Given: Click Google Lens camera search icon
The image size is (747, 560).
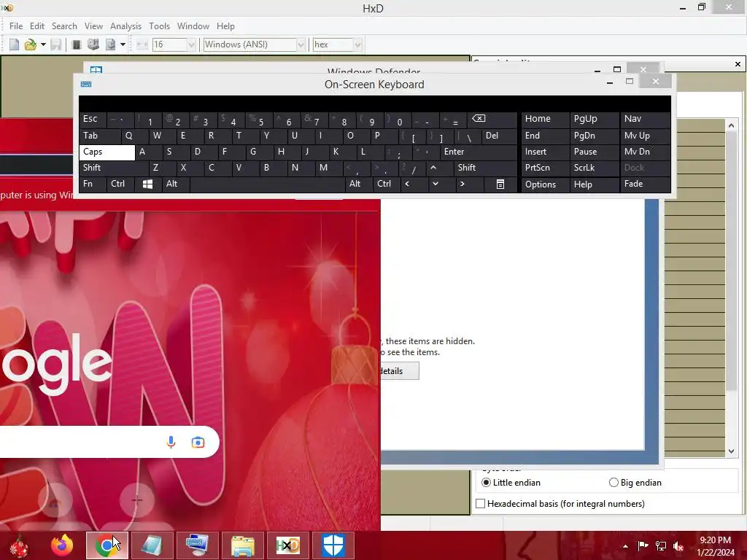Looking at the screenshot, I should (x=198, y=443).
